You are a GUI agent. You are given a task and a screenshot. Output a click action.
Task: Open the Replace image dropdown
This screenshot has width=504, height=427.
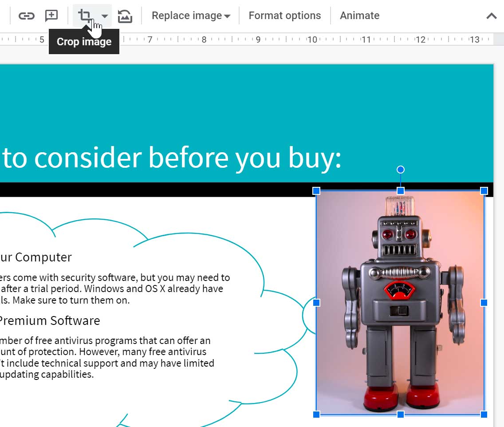pos(191,16)
